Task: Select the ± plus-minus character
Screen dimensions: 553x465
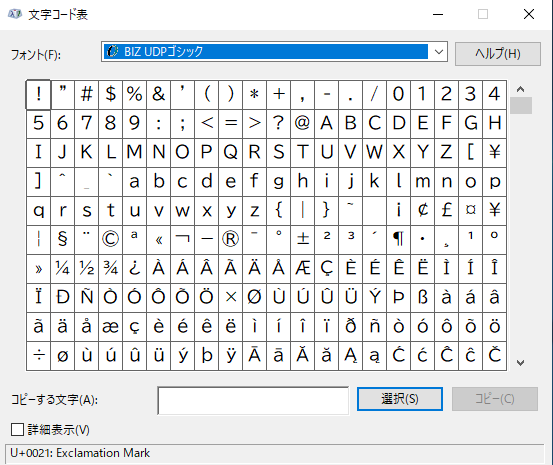Action: point(303,240)
